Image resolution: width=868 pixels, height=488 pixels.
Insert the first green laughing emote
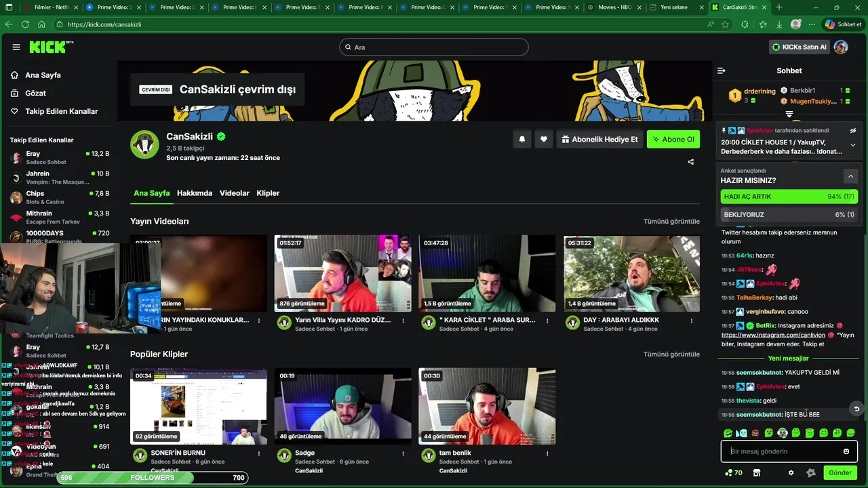tap(728, 433)
